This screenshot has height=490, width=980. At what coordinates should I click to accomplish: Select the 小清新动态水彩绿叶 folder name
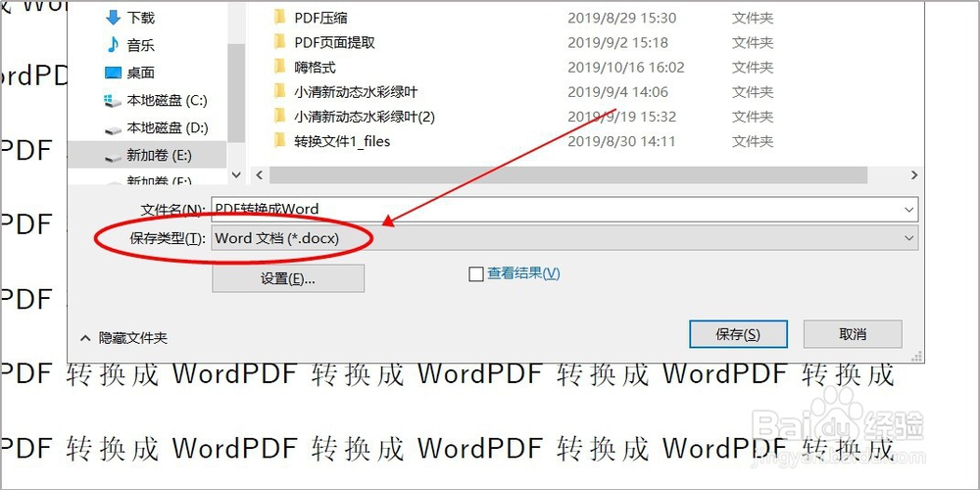point(356,92)
